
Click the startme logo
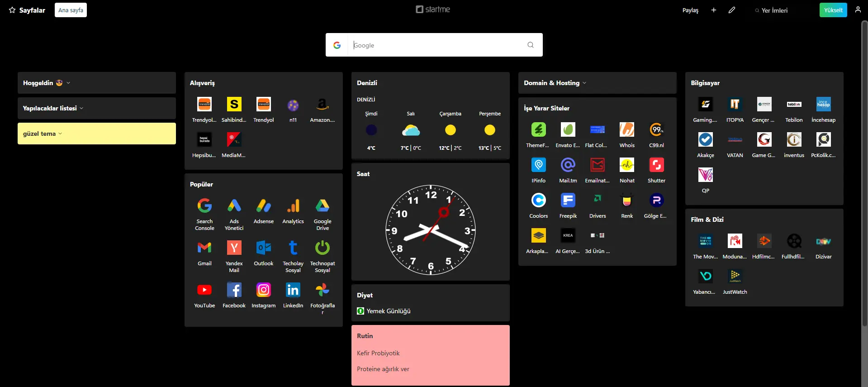(x=433, y=10)
